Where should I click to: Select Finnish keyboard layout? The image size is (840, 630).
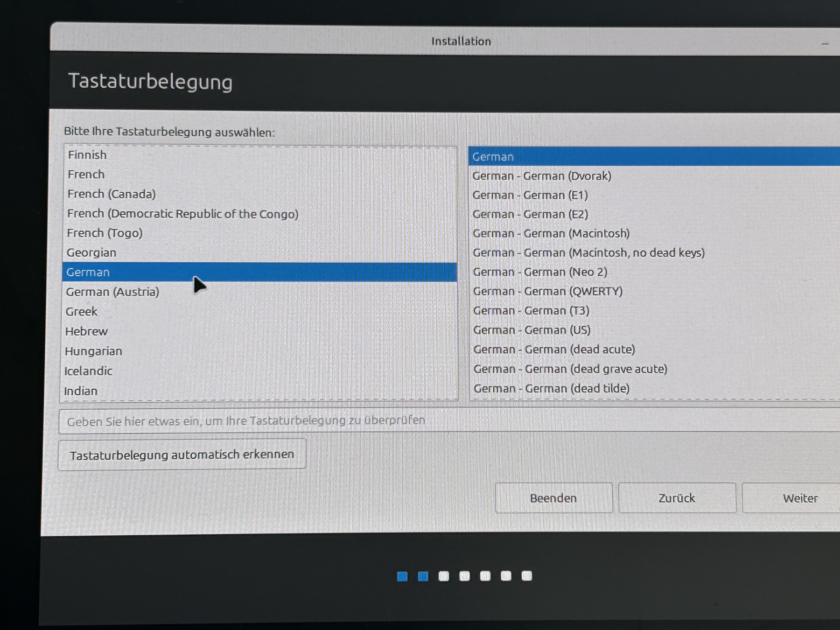pyautogui.click(x=87, y=155)
